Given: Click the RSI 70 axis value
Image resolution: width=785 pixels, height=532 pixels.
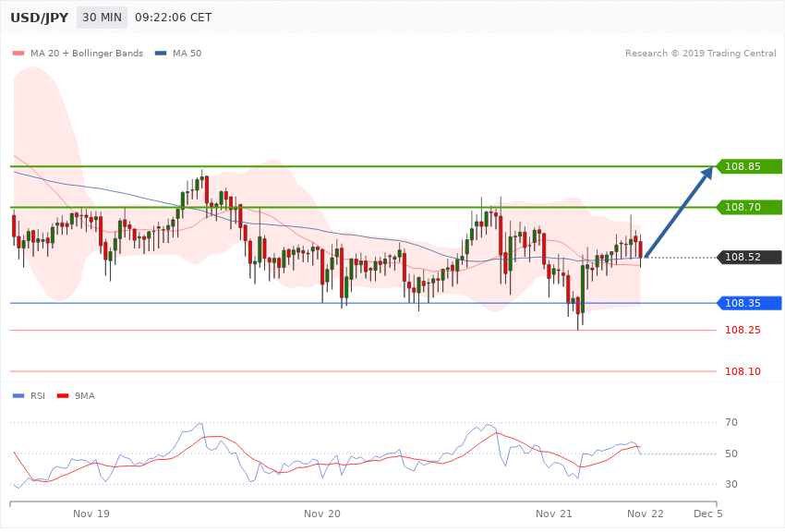Looking at the screenshot, I should (731, 422).
